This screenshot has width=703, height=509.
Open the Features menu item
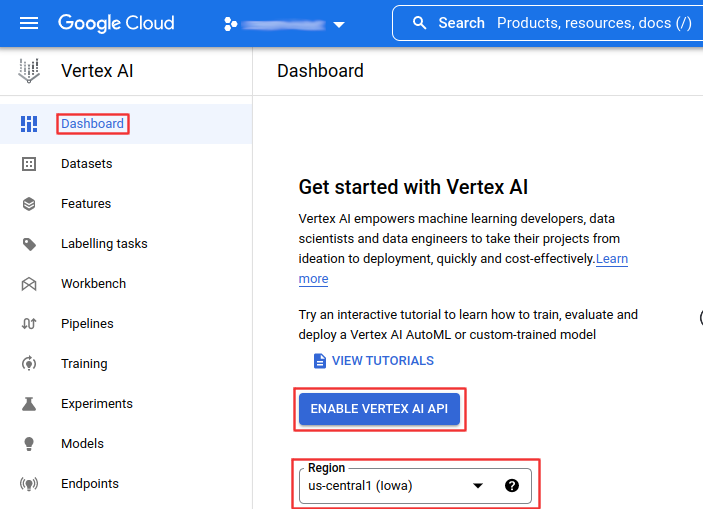tap(86, 204)
